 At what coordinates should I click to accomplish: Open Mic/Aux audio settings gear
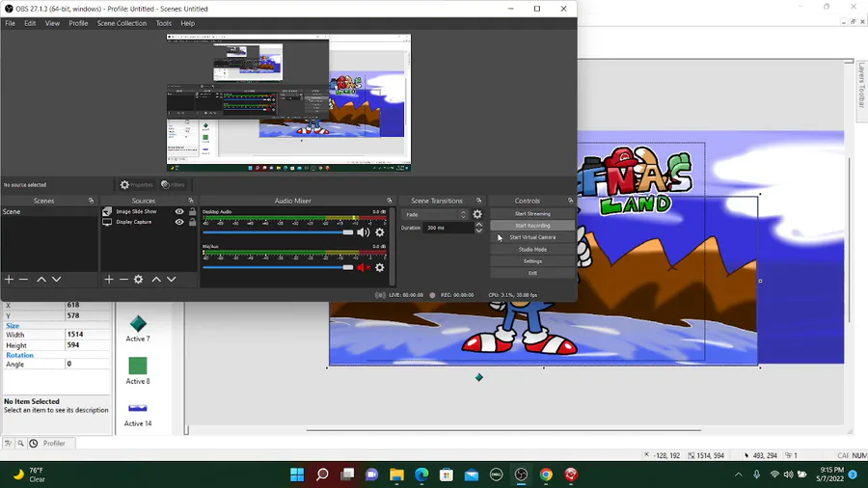pyautogui.click(x=380, y=268)
